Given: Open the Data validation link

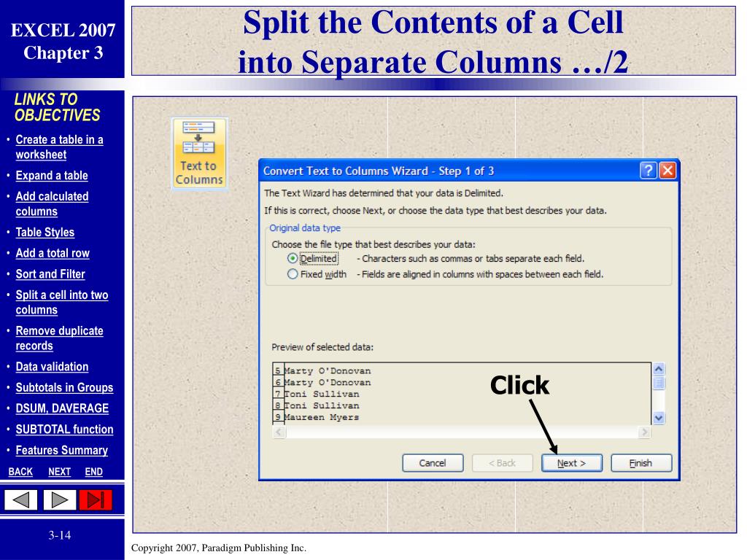Looking at the screenshot, I should coord(52,367).
